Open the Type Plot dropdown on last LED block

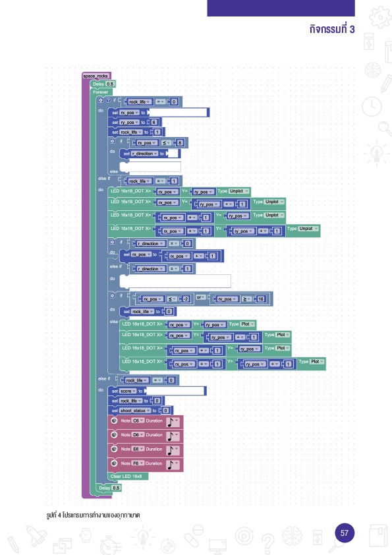(x=317, y=361)
